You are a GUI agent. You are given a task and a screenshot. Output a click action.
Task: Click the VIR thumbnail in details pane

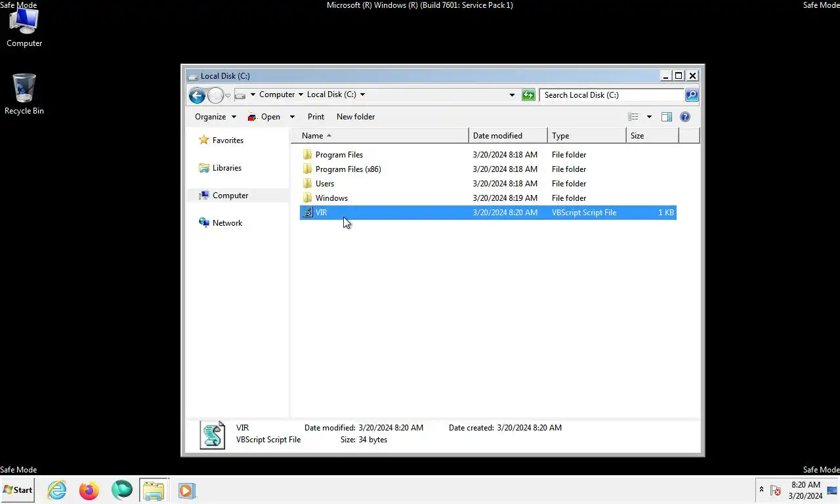coord(212,434)
